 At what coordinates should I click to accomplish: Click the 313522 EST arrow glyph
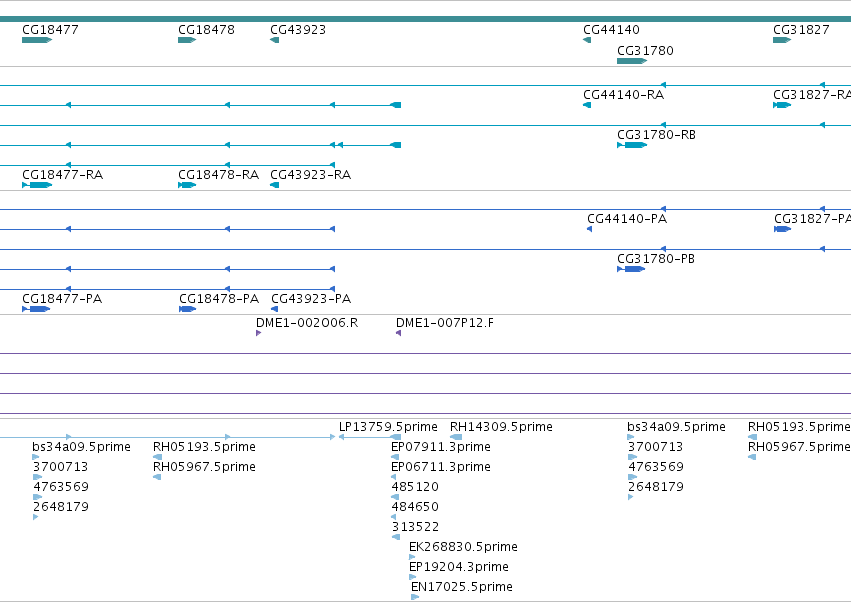396,537
